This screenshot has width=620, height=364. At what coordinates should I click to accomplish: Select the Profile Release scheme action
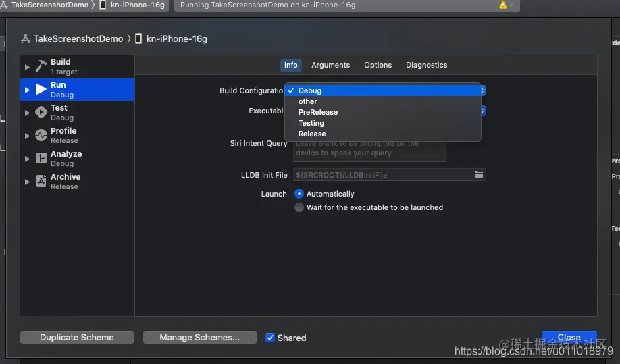click(x=77, y=135)
